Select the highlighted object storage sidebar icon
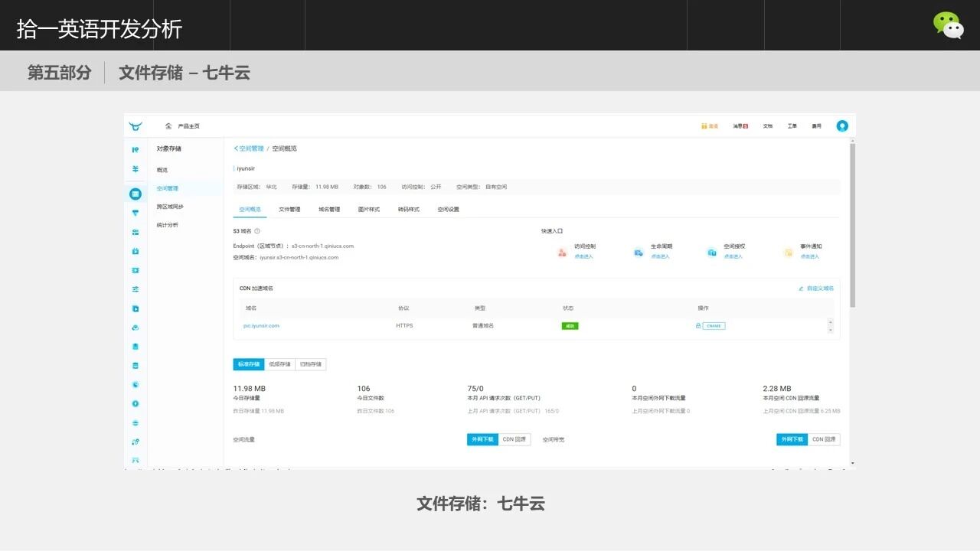 [136, 194]
